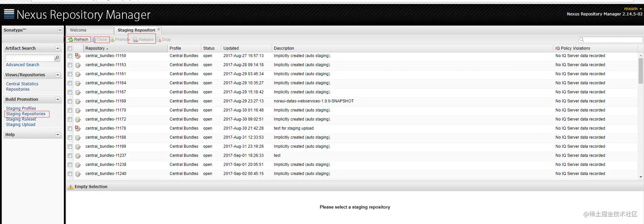The height and width of the screenshot is (224, 644).
Task: Click repository icon for central_bundles-11169
Action: (78, 101)
